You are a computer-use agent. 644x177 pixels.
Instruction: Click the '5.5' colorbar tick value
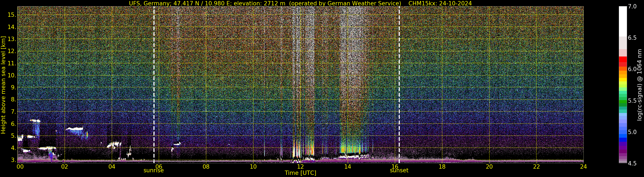(632, 101)
